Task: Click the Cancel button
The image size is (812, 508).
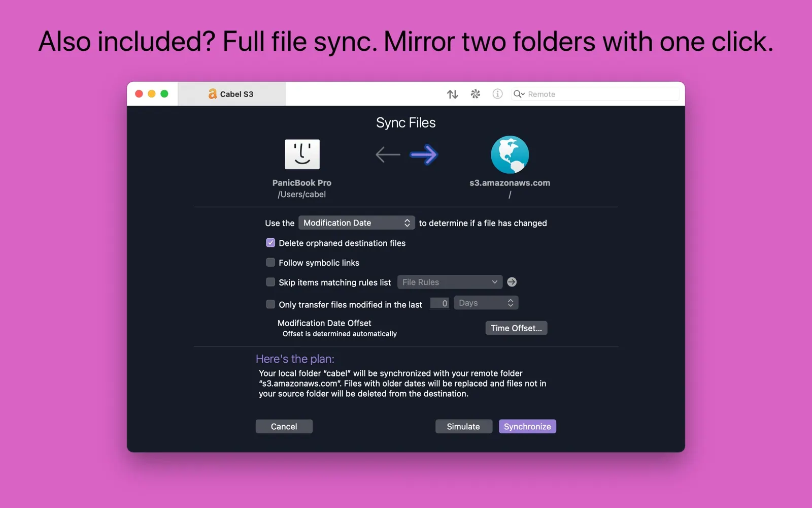Action: (284, 427)
